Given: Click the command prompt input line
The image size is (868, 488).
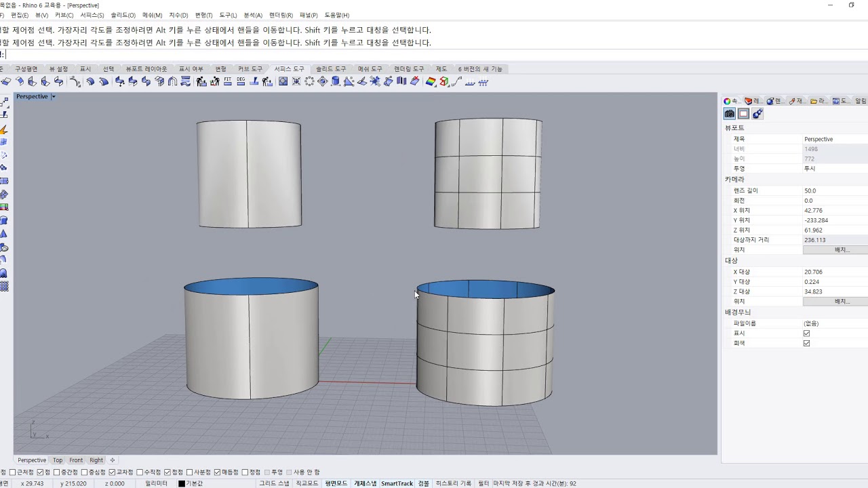Looking at the screenshot, I should point(434,55).
